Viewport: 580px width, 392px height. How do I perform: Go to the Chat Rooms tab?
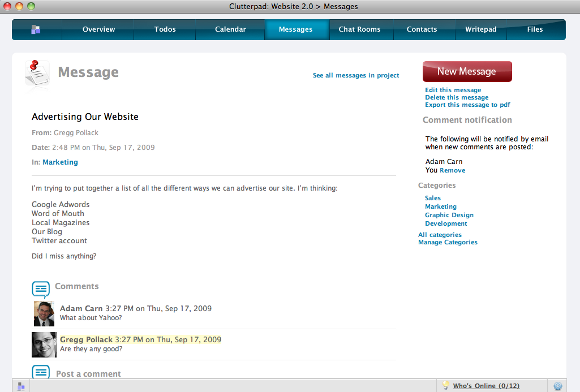[x=359, y=29]
